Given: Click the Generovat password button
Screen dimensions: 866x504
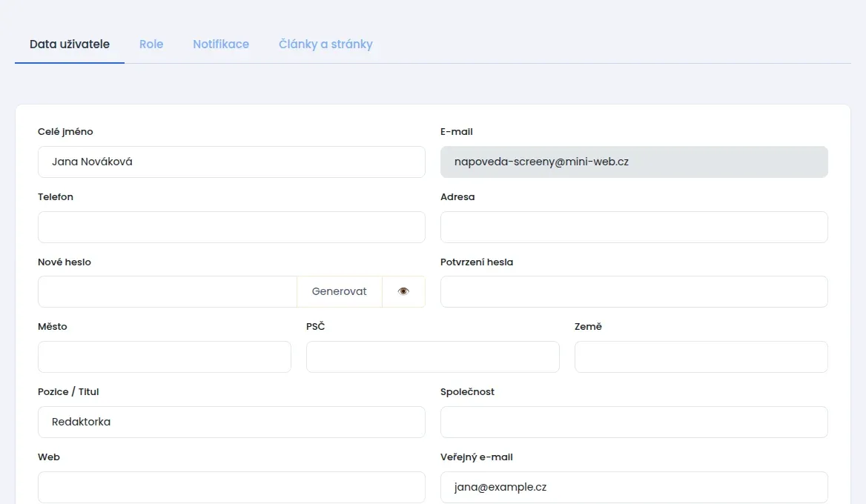Looking at the screenshot, I should point(339,291).
